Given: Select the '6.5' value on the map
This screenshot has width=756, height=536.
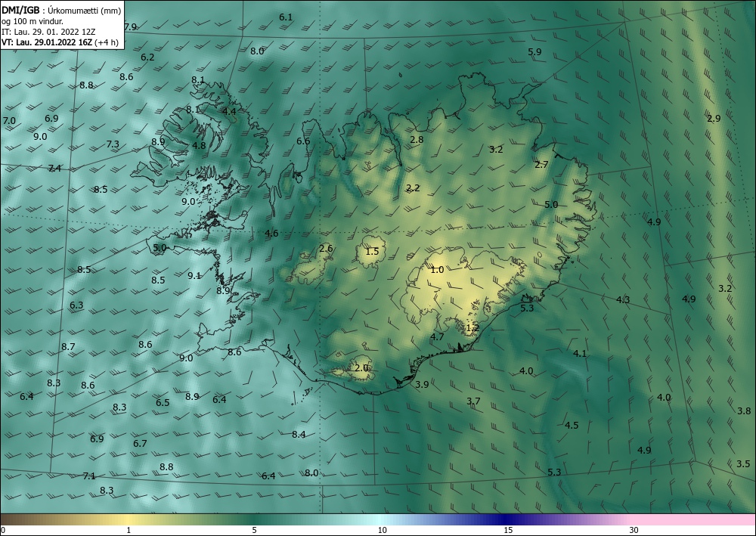Looking at the screenshot, I should [x=163, y=402].
